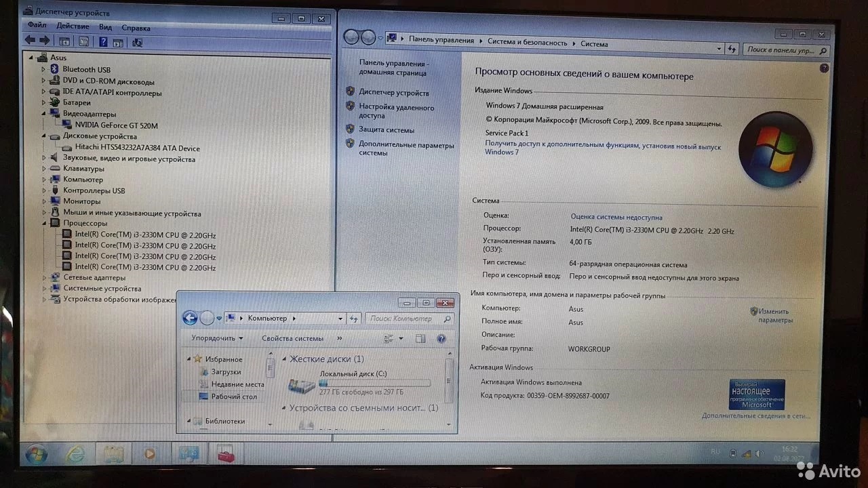Image resolution: width=868 pixels, height=488 pixels.
Task: Click the show/hide console tree toolbar icon
Action: tap(65, 41)
